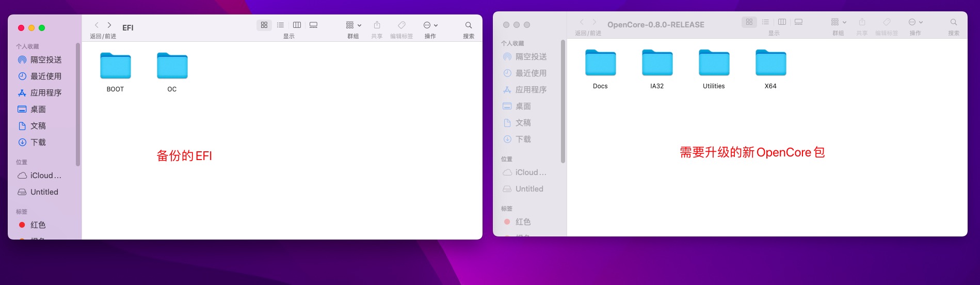Go back in the EFI window
The width and height of the screenshot is (980, 285).
[97, 25]
